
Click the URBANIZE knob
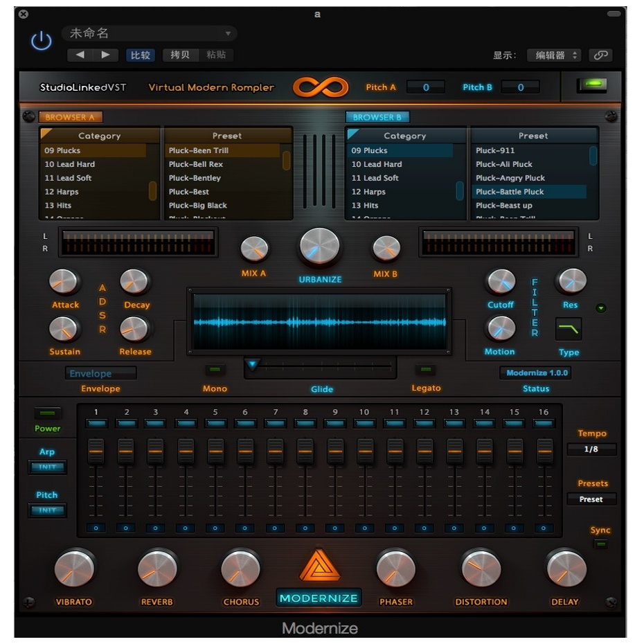(x=320, y=247)
